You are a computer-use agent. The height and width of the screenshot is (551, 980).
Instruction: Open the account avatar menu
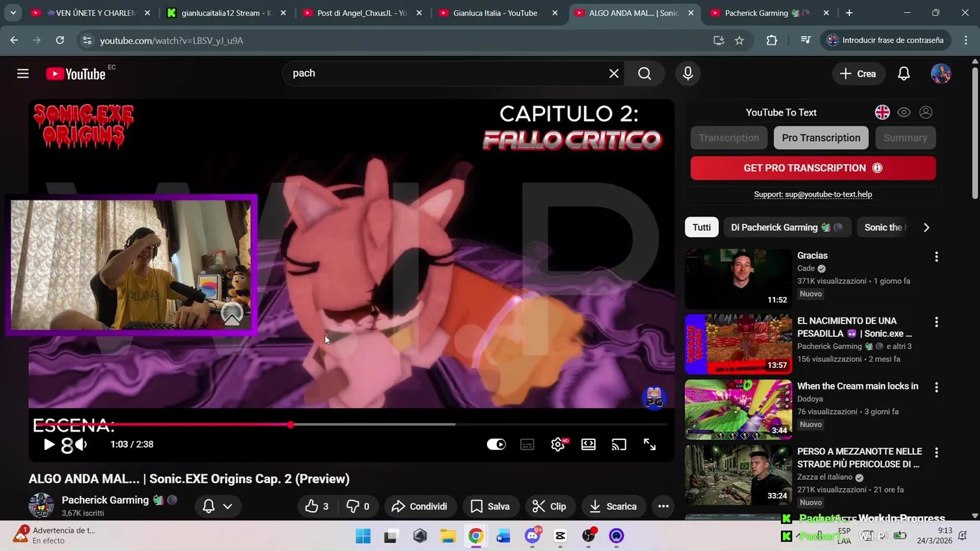point(941,73)
